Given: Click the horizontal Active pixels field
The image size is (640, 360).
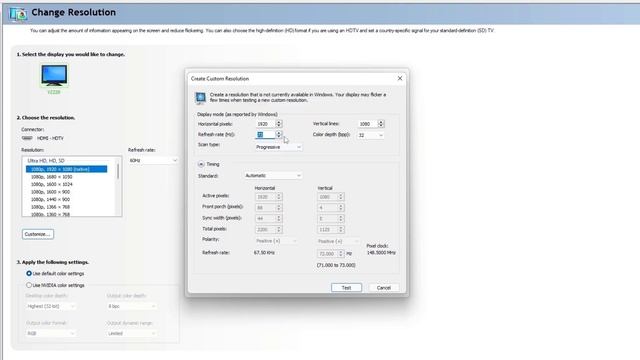Looking at the screenshot, I should click(x=268, y=197).
